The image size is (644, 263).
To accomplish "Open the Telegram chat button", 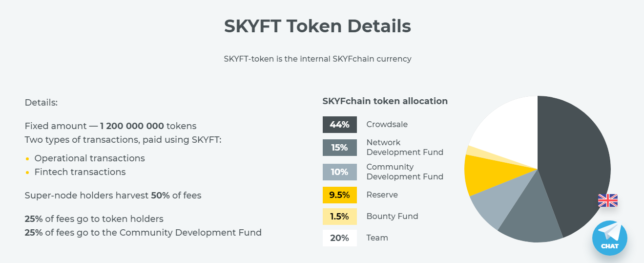I will pos(609,238).
